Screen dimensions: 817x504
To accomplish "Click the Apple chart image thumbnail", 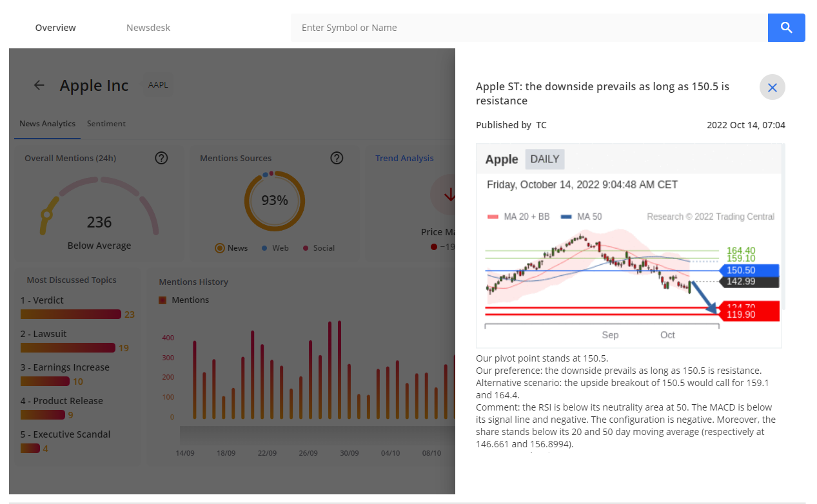I will [629, 246].
